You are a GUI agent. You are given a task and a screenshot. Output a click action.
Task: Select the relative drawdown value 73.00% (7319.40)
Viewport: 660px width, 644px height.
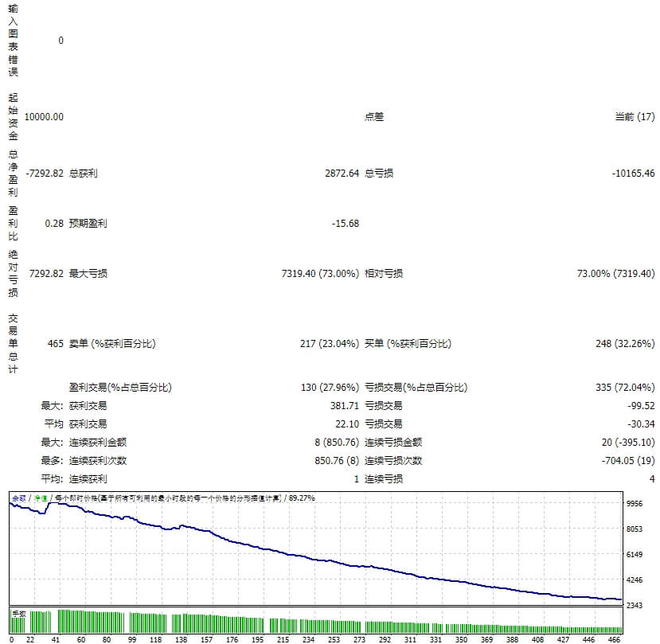pos(615,274)
